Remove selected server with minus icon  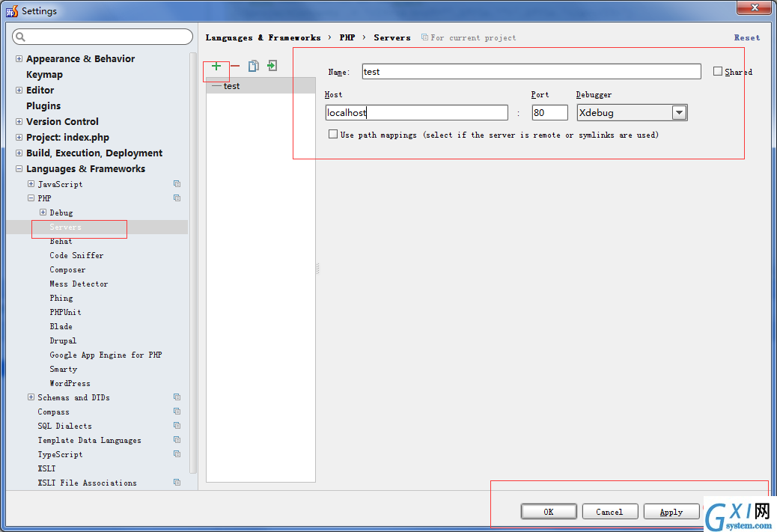(x=235, y=66)
